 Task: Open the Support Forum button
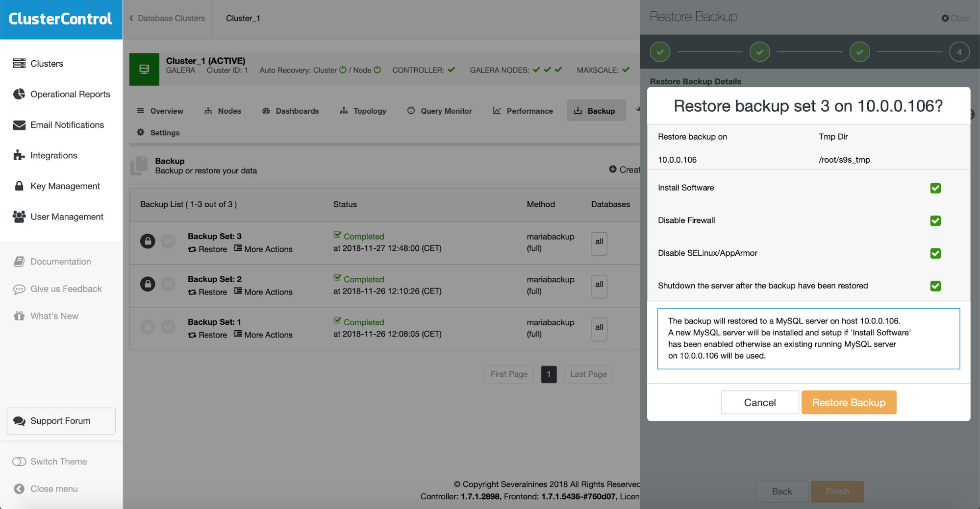point(61,421)
